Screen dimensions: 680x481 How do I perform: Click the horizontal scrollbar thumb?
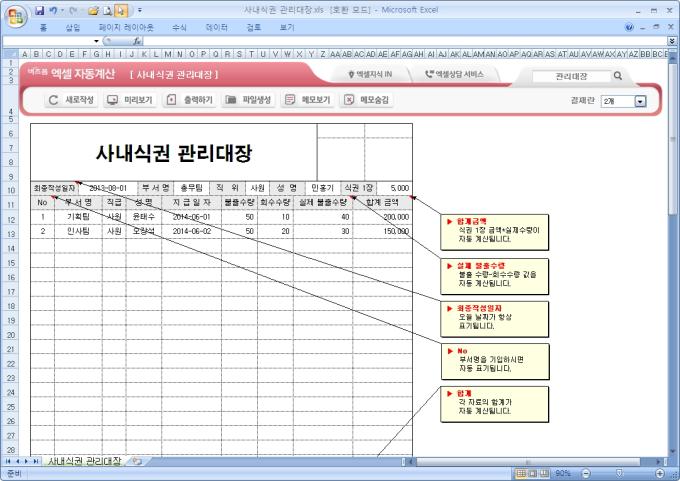(x=528, y=461)
